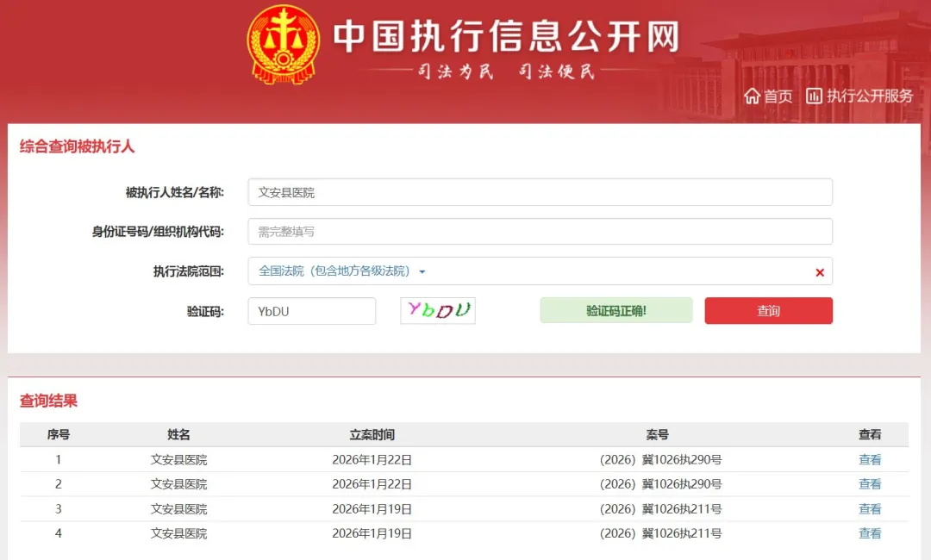Select 文安县医院 name in row 2
Viewport: 931px width, 560px height.
tap(178, 484)
